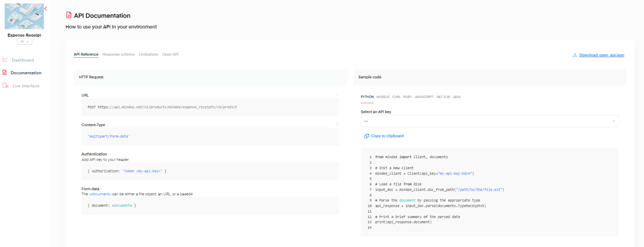Open the .NET (C#) sample tab
644x247 pixels.
click(x=443, y=97)
